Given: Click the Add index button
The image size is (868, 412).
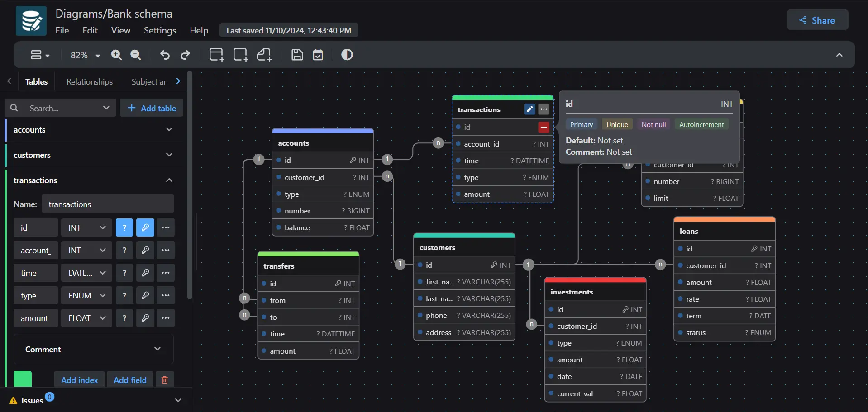Looking at the screenshot, I should pyautogui.click(x=79, y=379).
